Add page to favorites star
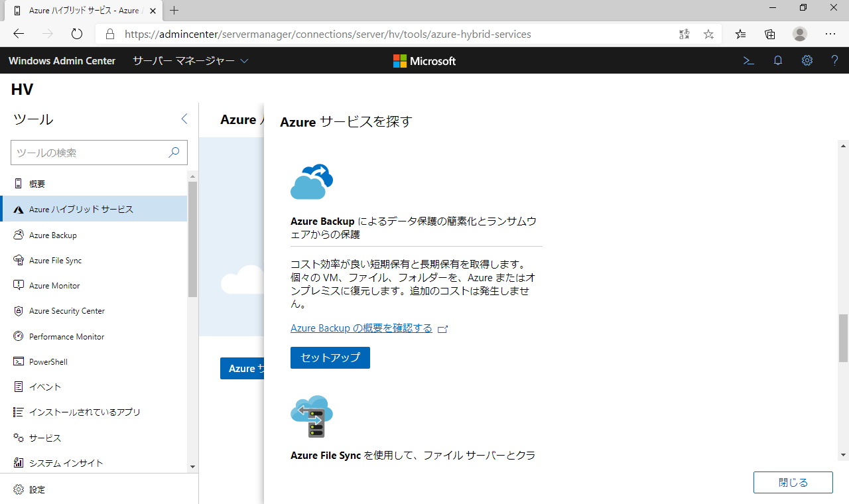 708,34
